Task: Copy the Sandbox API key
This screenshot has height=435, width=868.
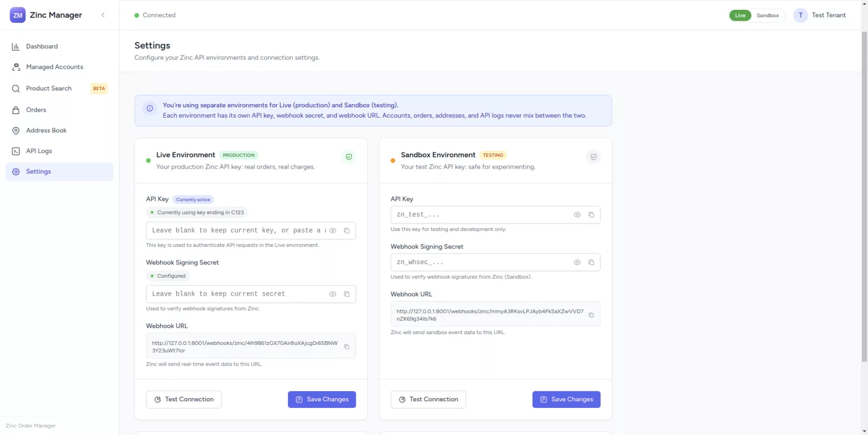Action: coord(591,215)
